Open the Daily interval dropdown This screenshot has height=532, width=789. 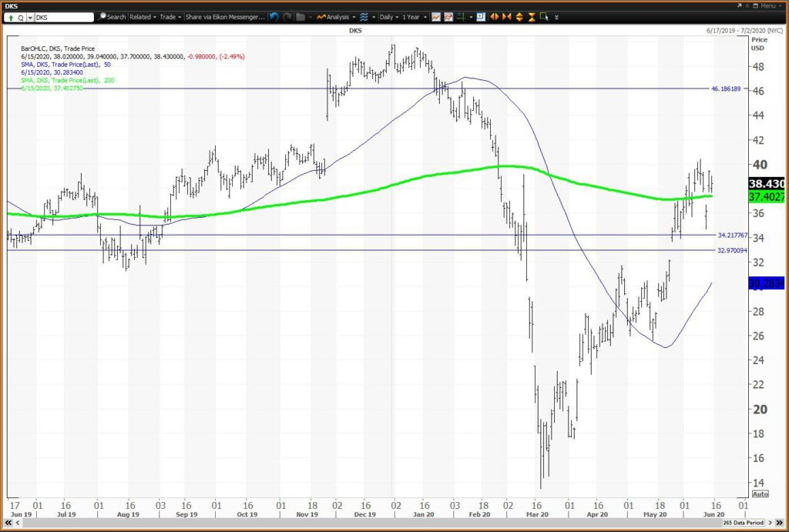click(389, 17)
